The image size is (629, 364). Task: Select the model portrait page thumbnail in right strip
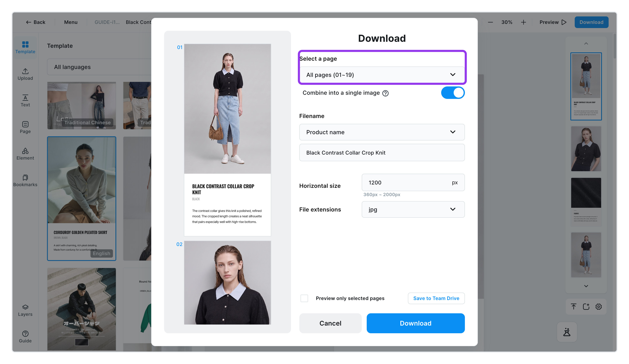(586, 149)
